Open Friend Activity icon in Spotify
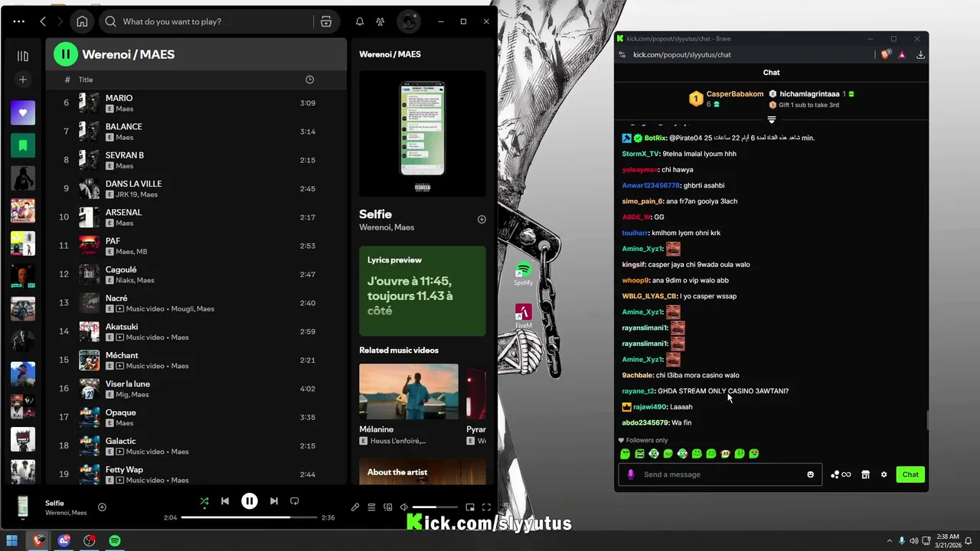 tap(380, 21)
